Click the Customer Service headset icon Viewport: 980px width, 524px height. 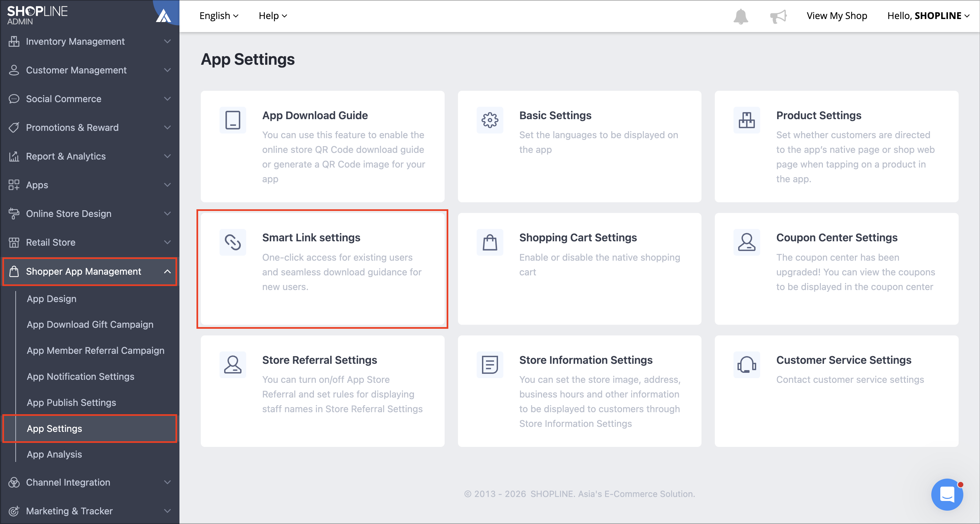point(747,364)
